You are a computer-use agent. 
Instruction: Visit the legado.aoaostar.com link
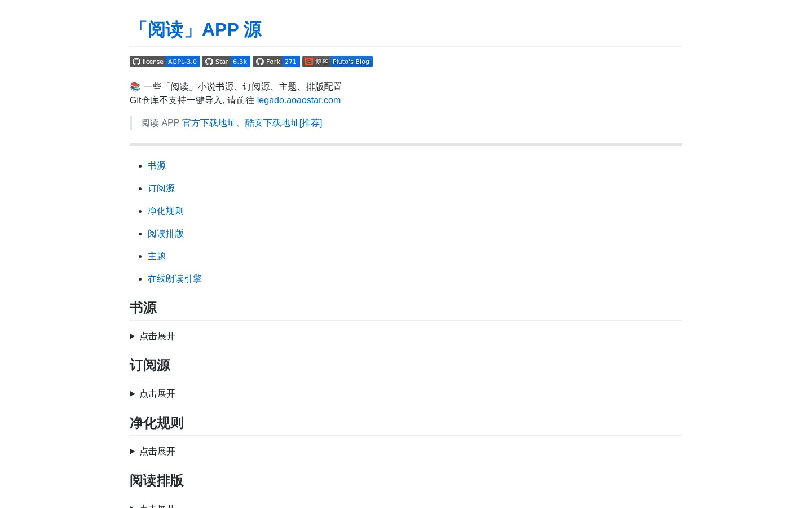pos(299,100)
